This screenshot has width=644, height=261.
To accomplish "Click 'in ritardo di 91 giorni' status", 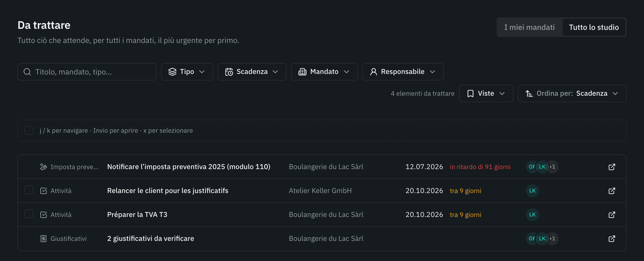I will (x=480, y=167).
